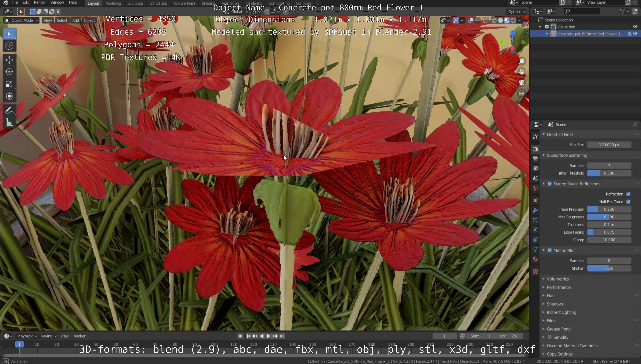This screenshot has width=641, height=364.
Task: Click the viewport Select menu button
Action: click(x=62, y=21)
